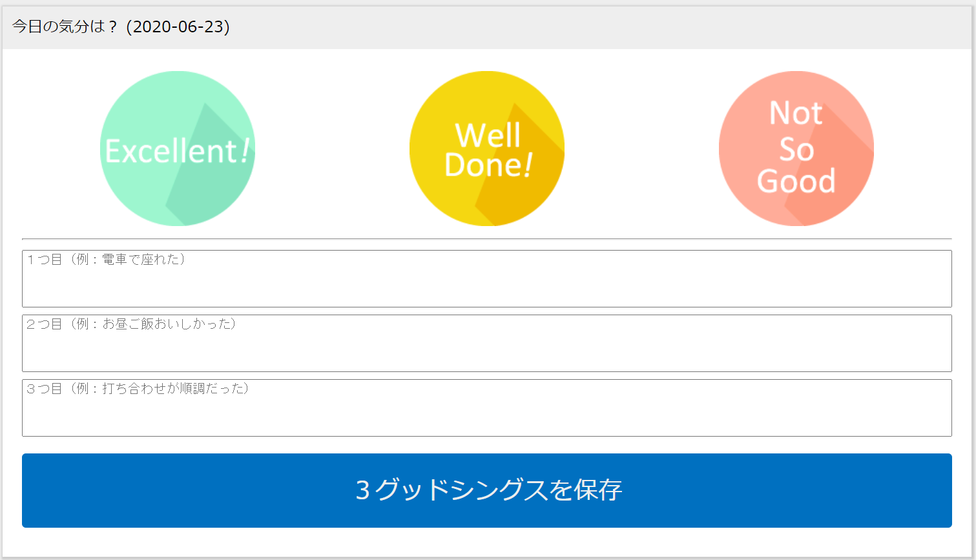Set today's mood to Excellent

tap(178, 149)
